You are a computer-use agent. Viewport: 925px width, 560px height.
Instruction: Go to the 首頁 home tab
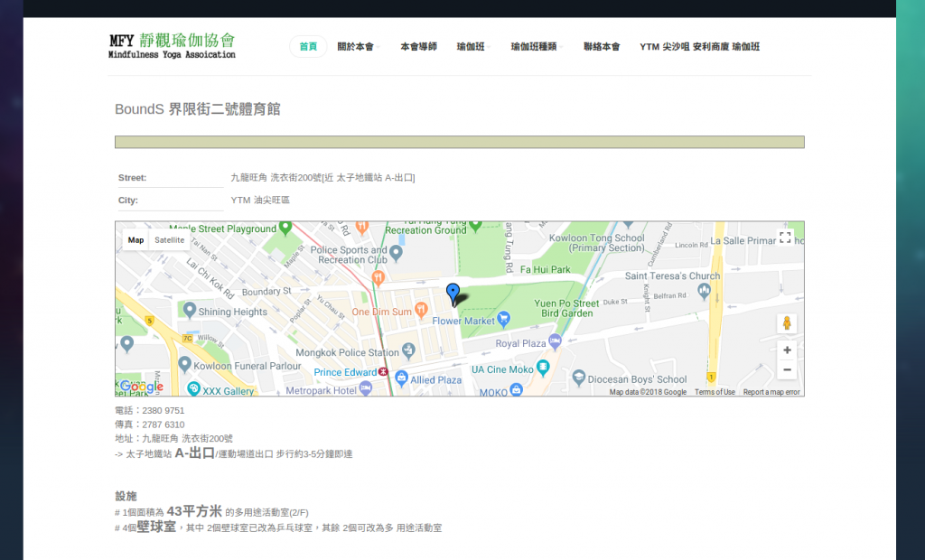[308, 47]
